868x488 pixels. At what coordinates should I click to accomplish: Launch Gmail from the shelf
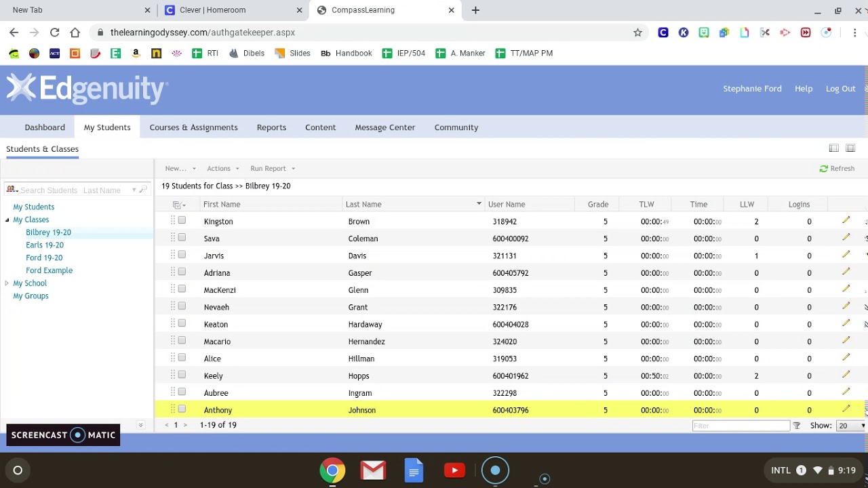pos(373,470)
